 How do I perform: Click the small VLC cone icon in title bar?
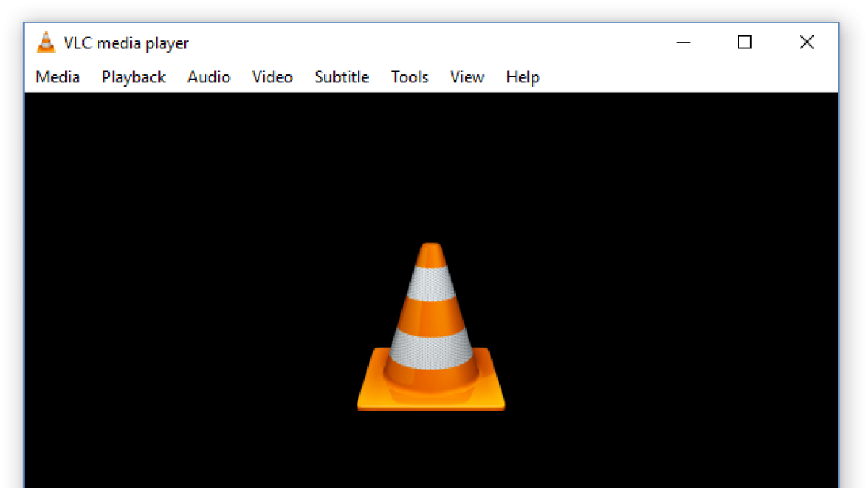click(46, 43)
